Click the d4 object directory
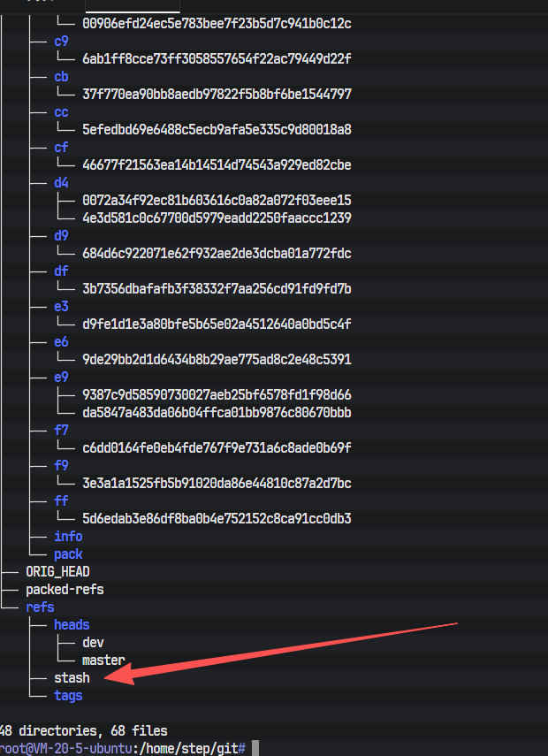The image size is (548, 756). [x=61, y=183]
